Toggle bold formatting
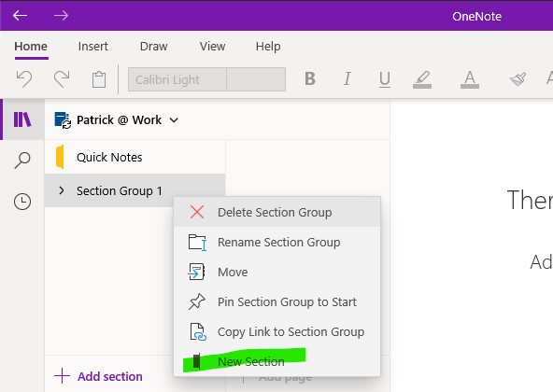This screenshot has width=553, height=392. (310, 78)
